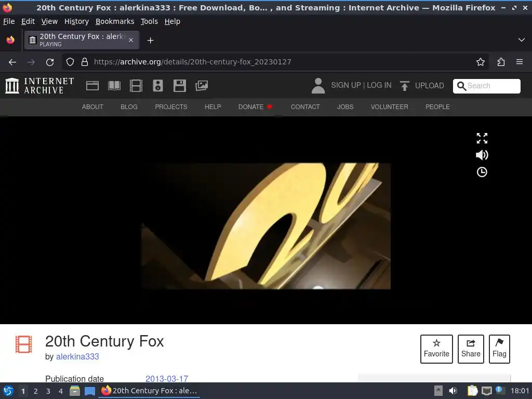Open the Firefox extensions button
This screenshot has width=532, height=399.
[501, 62]
